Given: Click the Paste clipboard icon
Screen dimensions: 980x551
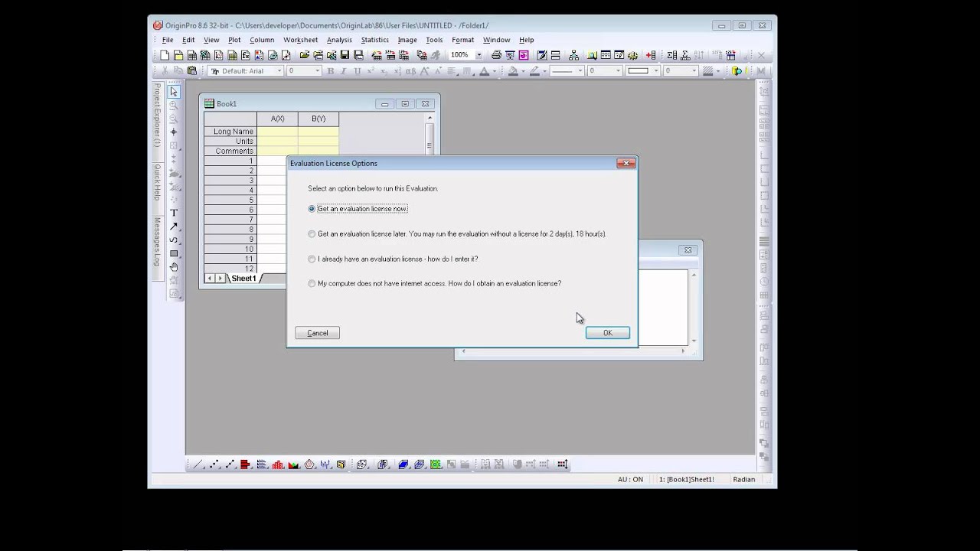Looking at the screenshot, I should tap(191, 70).
